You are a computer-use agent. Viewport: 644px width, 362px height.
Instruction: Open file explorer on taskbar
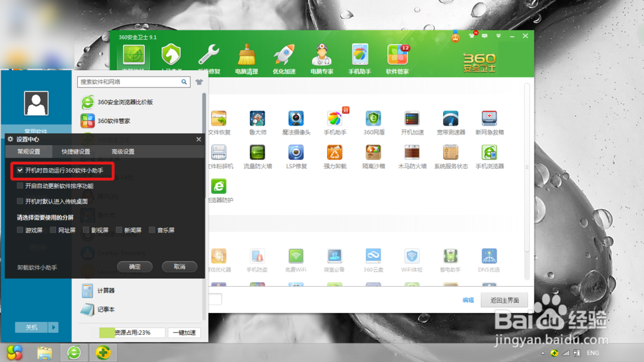(x=44, y=352)
